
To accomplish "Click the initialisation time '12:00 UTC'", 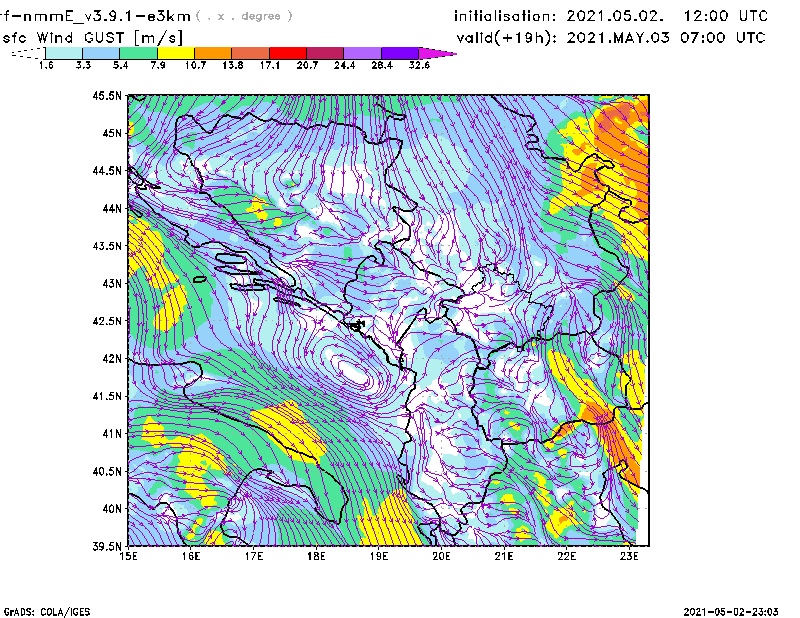I will (726, 16).
